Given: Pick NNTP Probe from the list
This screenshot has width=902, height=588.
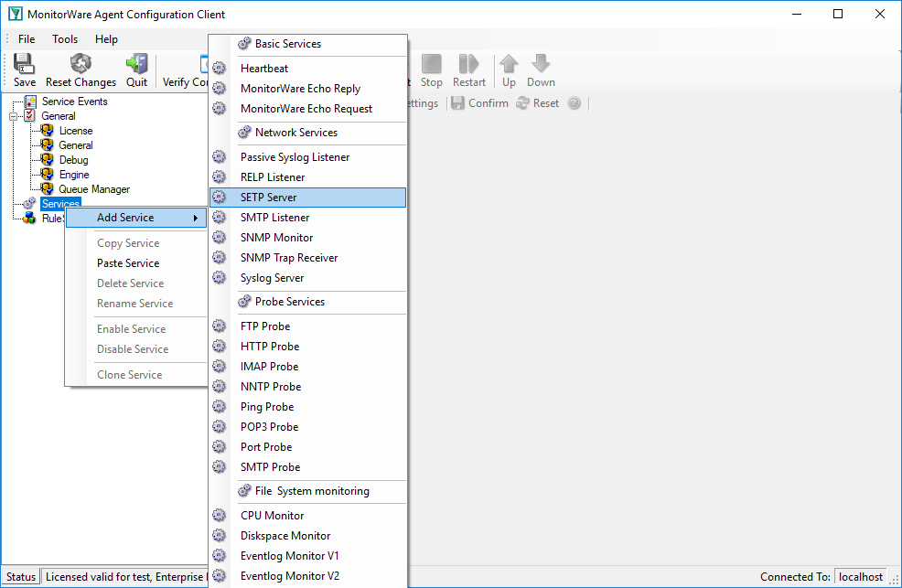Looking at the screenshot, I should pos(308,386).
